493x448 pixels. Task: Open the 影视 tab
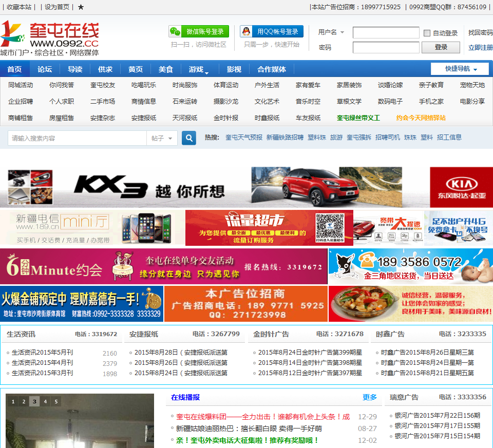[234, 69]
